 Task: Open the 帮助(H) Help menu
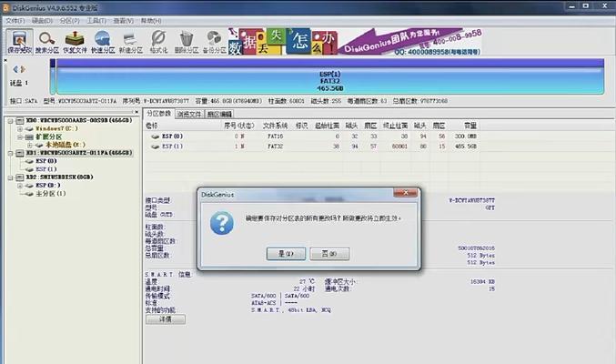point(151,20)
